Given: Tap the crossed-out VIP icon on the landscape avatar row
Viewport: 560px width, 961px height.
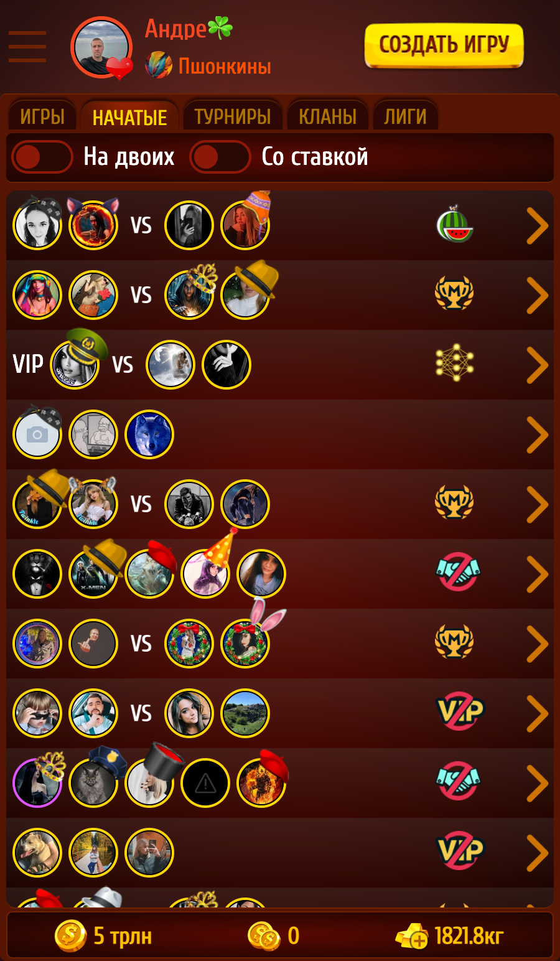Looking at the screenshot, I should [x=460, y=711].
